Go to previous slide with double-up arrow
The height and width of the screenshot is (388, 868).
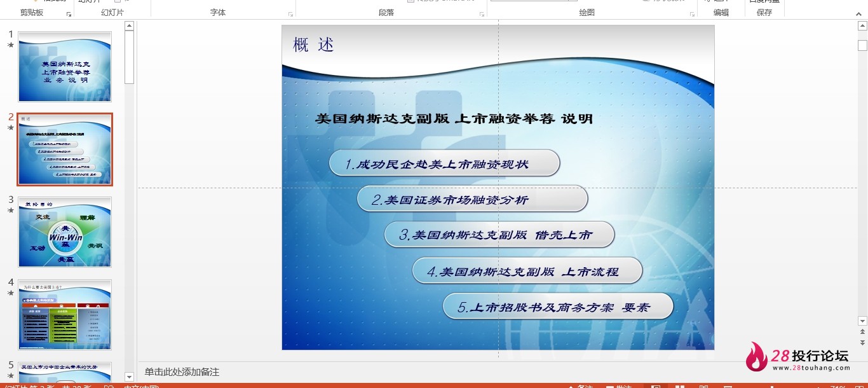(862, 332)
